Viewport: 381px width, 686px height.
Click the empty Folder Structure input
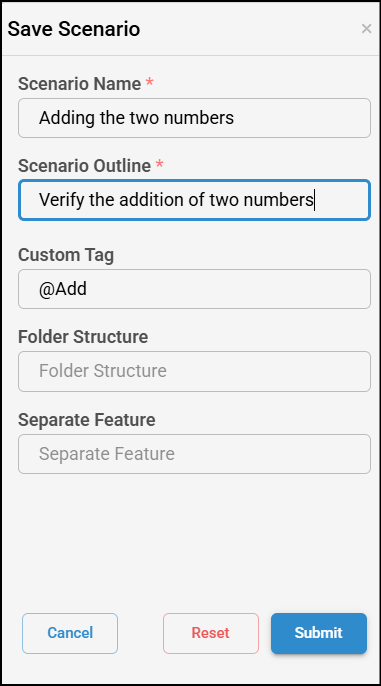point(194,371)
